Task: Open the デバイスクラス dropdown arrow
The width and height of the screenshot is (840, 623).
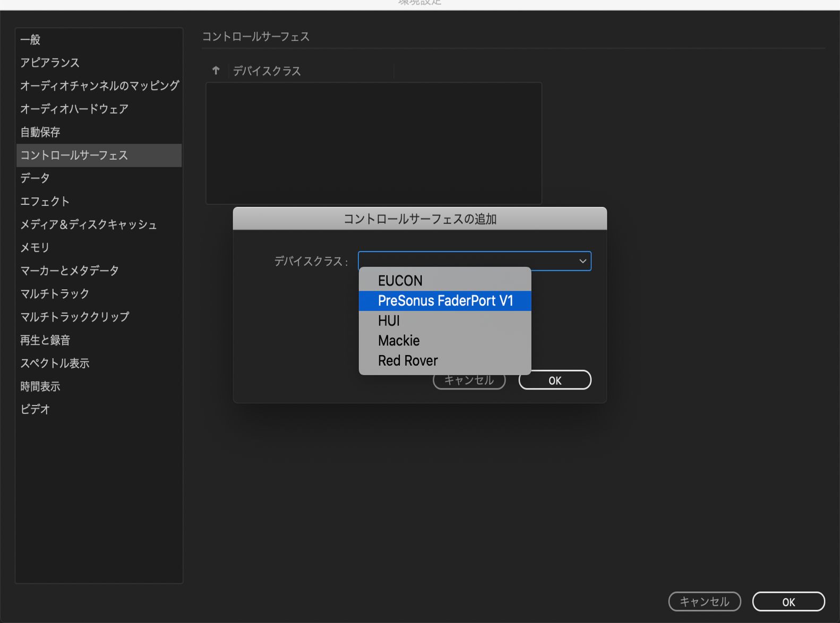Action: (x=582, y=261)
